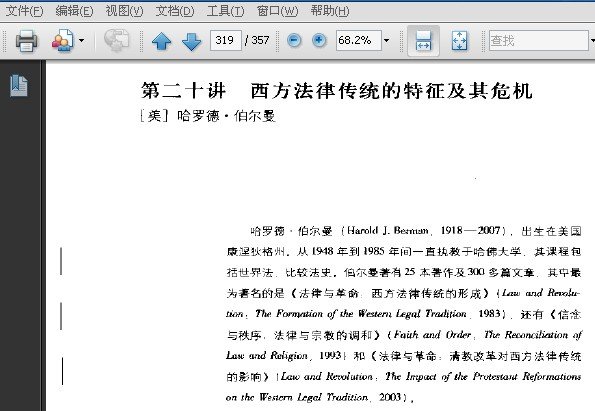The width and height of the screenshot is (595, 411).
Task: Click the 68.2% zoom value field
Action: click(359, 40)
